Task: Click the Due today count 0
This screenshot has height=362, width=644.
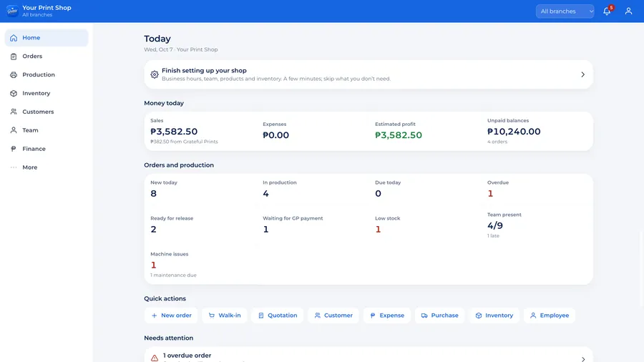Action: click(378, 193)
